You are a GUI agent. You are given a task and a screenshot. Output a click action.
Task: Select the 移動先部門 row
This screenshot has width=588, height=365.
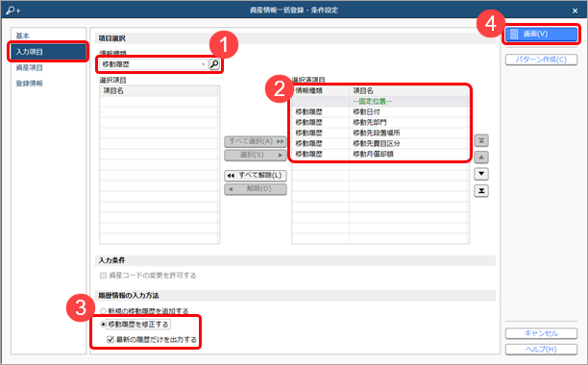[x=380, y=122]
